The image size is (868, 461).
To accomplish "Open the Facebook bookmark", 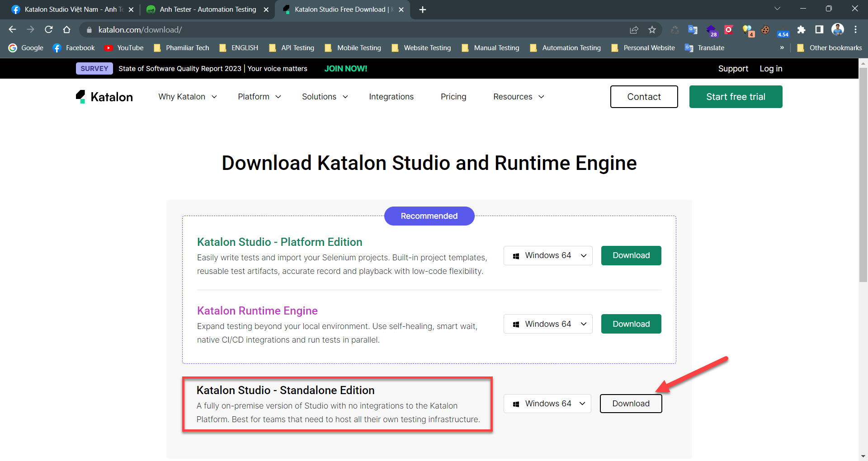I will pos(74,48).
